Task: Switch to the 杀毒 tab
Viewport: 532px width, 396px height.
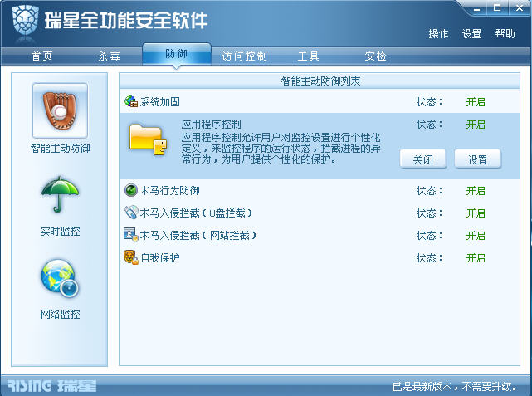Action: pyautogui.click(x=110, y=56)
